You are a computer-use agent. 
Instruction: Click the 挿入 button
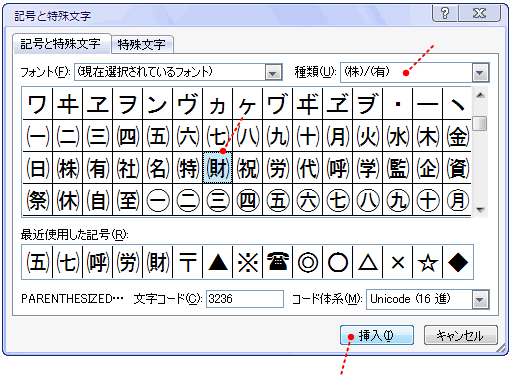tap(377, 335)
